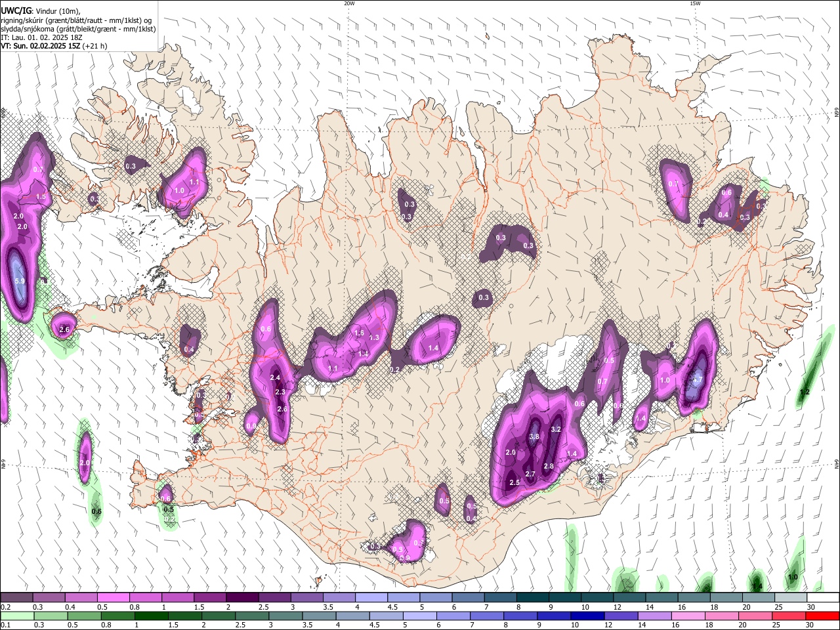Click the 0.1 label in lower legend
The height and width of the screenshot is (630, 840).
(5, 625)
